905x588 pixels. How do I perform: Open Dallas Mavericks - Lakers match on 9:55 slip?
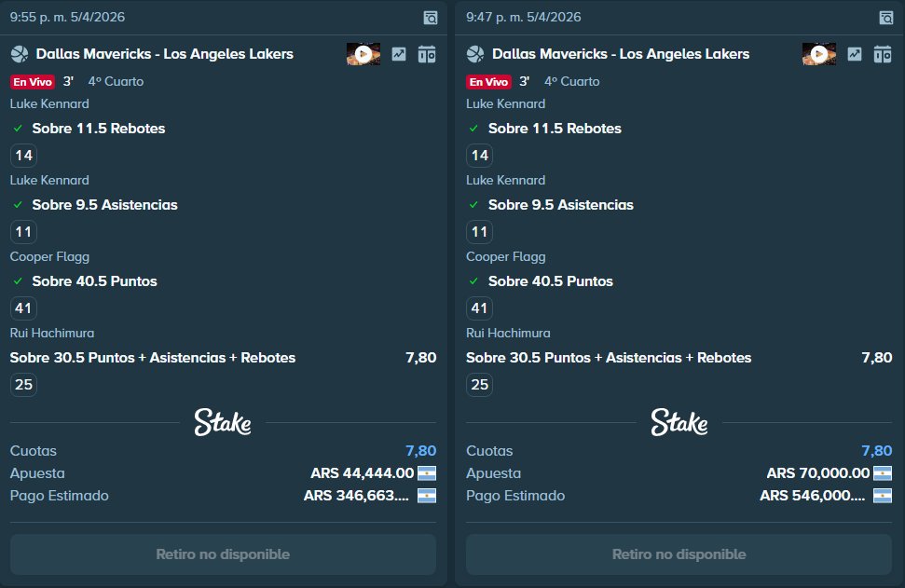164,54
